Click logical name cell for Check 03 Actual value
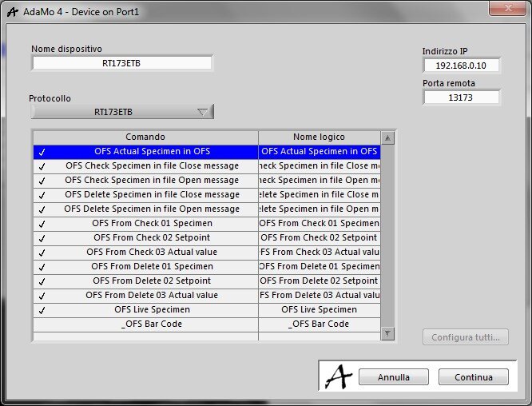This screenshot has width=532, height=406. 320,253
